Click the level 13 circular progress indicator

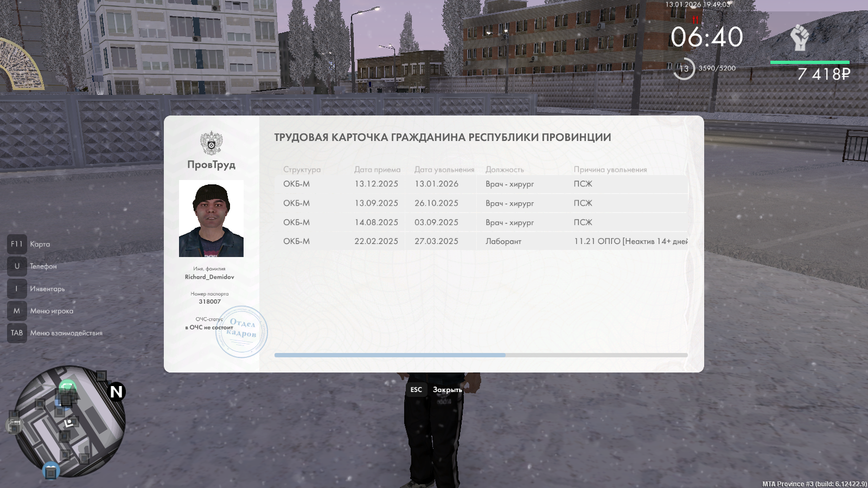[x=684, y=69]
